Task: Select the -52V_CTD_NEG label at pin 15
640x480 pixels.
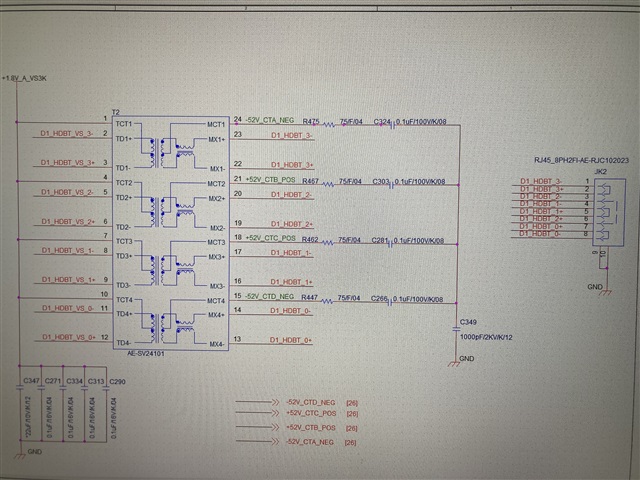Action: click(269, 296)
